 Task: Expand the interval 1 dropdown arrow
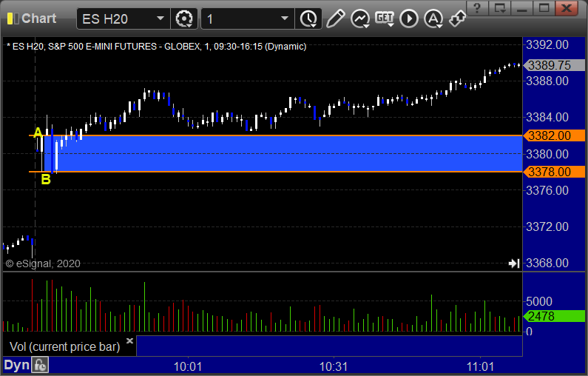click(285, 19)
